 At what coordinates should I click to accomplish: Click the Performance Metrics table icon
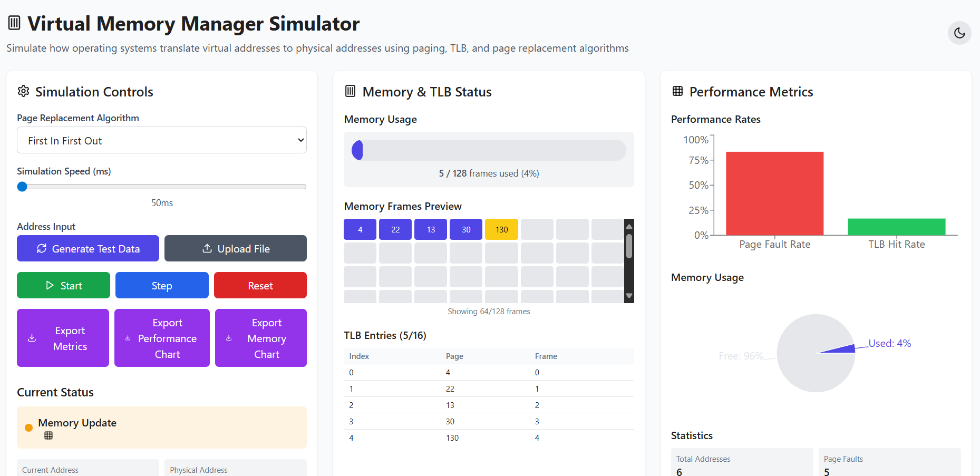pyautogui.click(x=677, y=91)
